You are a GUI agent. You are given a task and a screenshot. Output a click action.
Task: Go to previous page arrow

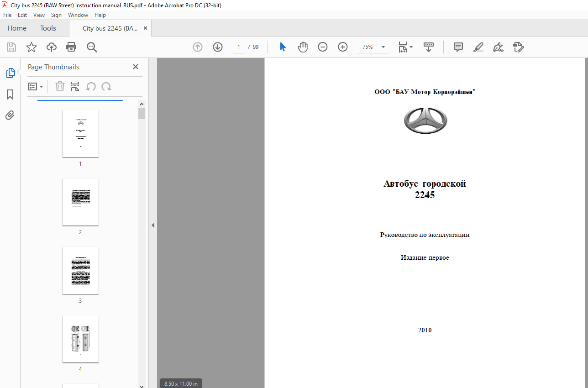pos(198,47)
